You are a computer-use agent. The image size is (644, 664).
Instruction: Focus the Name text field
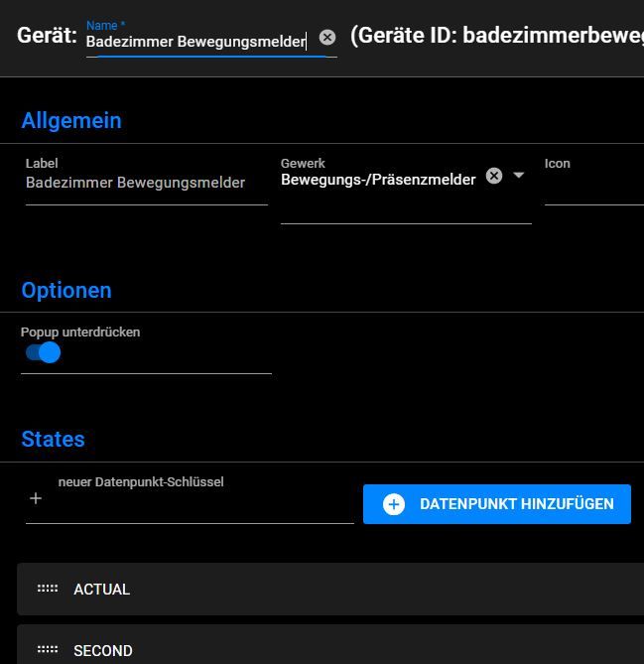195,42
